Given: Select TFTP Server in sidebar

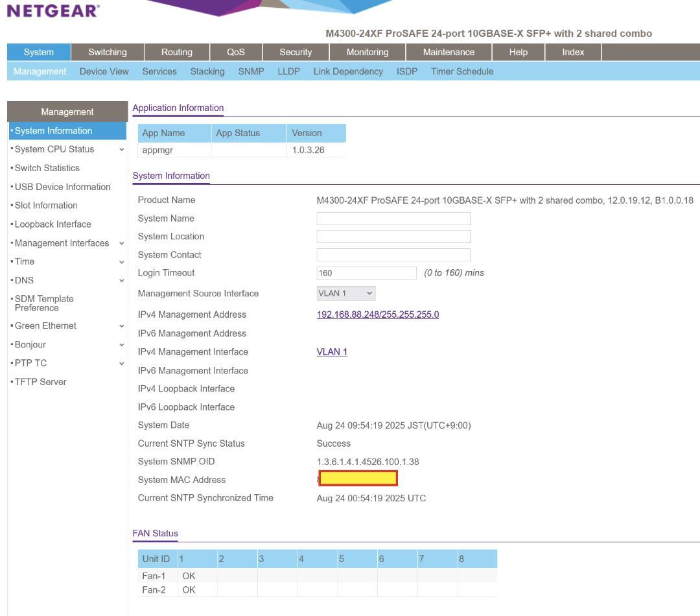Looking at the screenshot, I should (40, 382).
